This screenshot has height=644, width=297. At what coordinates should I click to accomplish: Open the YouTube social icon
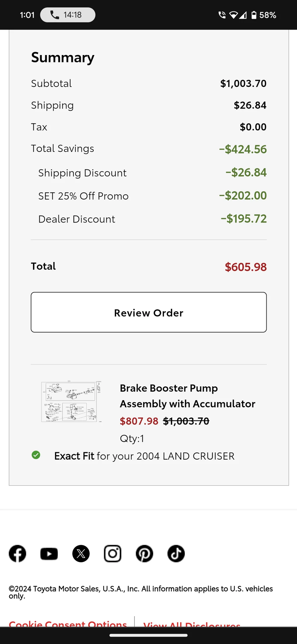tap(49, 554)
